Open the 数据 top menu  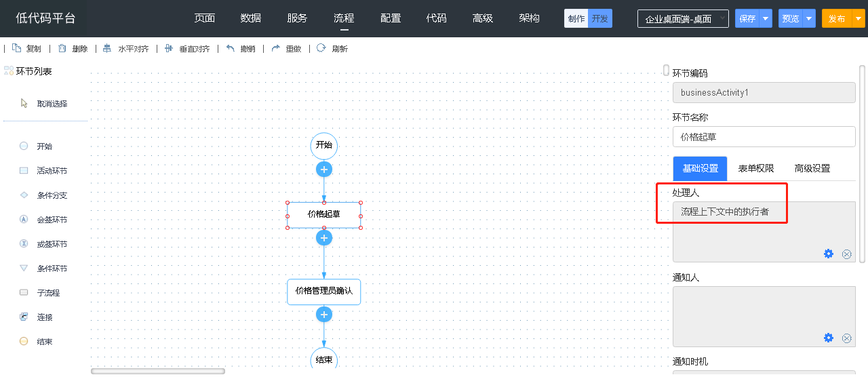tap(251, 18)
